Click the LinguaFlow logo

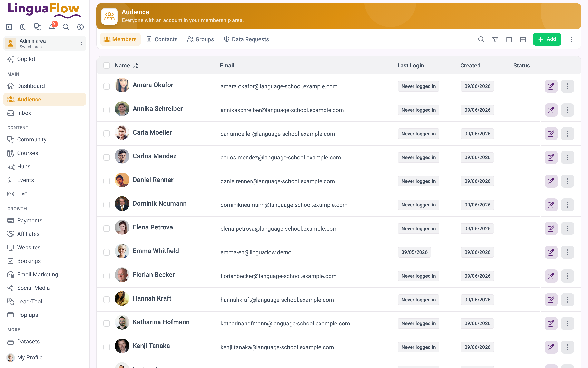tap(45, 10)
